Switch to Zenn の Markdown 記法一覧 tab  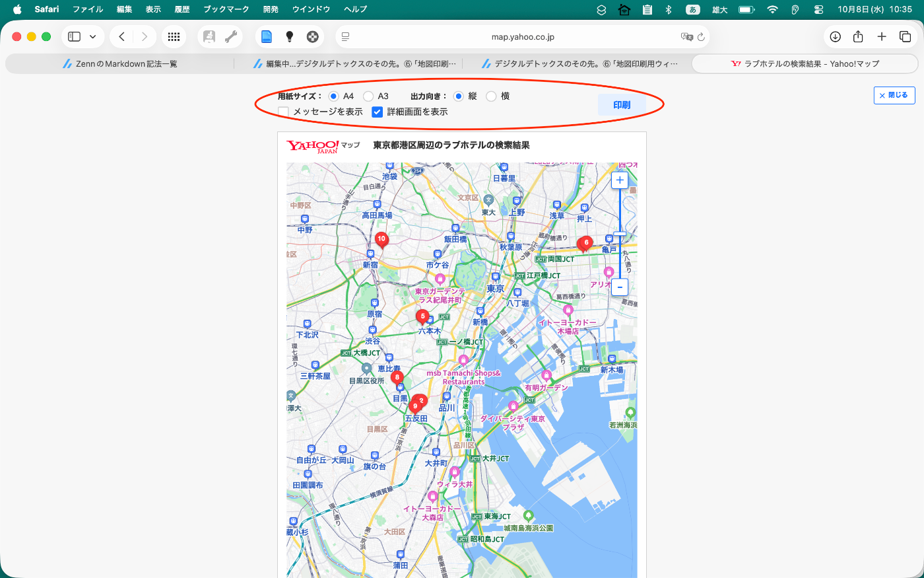click(119, 64)
